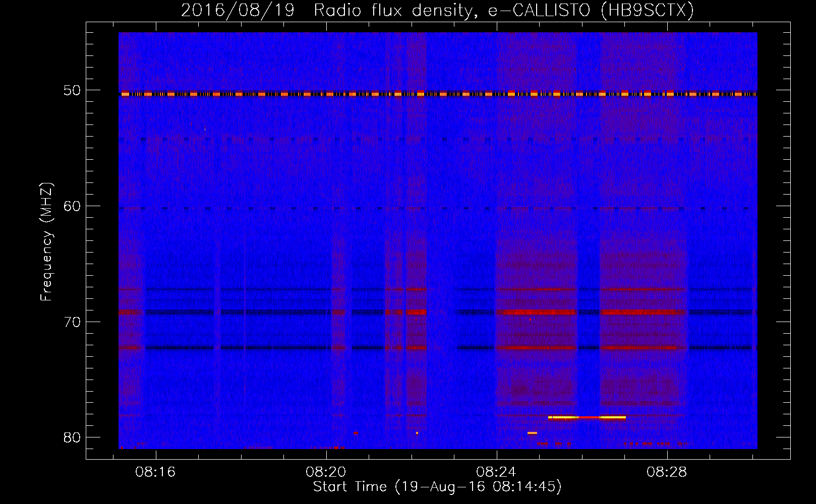Image resolution: width=816 pixels, height=504 pixels.
Task: Click the 'Start Time (19-Aug-16 08:14:45)' label
Action: point(437,487)
